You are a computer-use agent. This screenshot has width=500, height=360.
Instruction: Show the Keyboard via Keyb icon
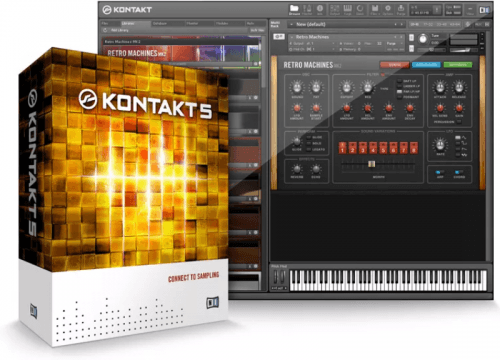(347, 10)
